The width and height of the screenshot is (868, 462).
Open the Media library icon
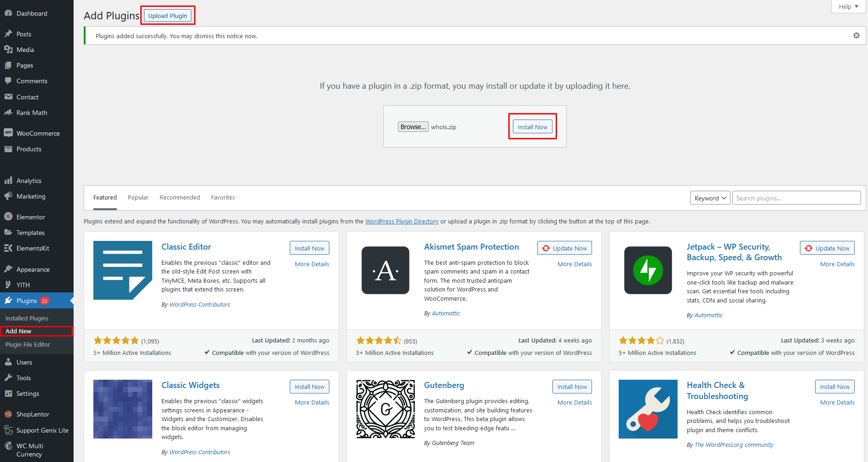(x=9, y=49)
